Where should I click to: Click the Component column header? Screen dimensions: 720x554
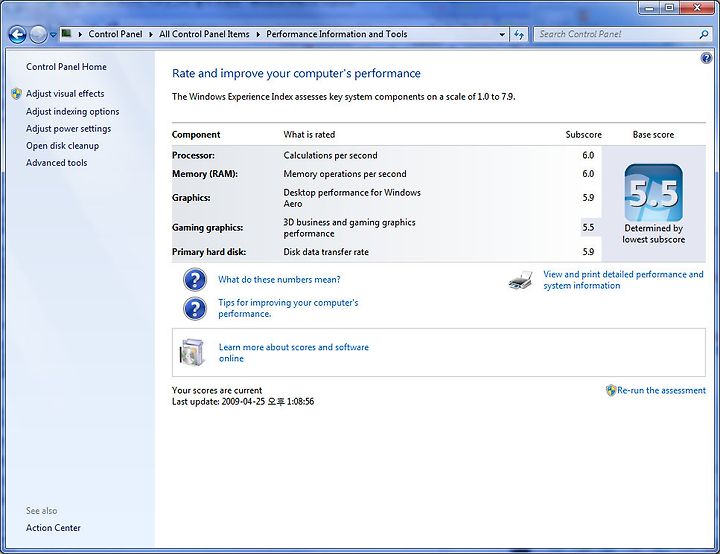pyautogui.click(x=196, y=135)
